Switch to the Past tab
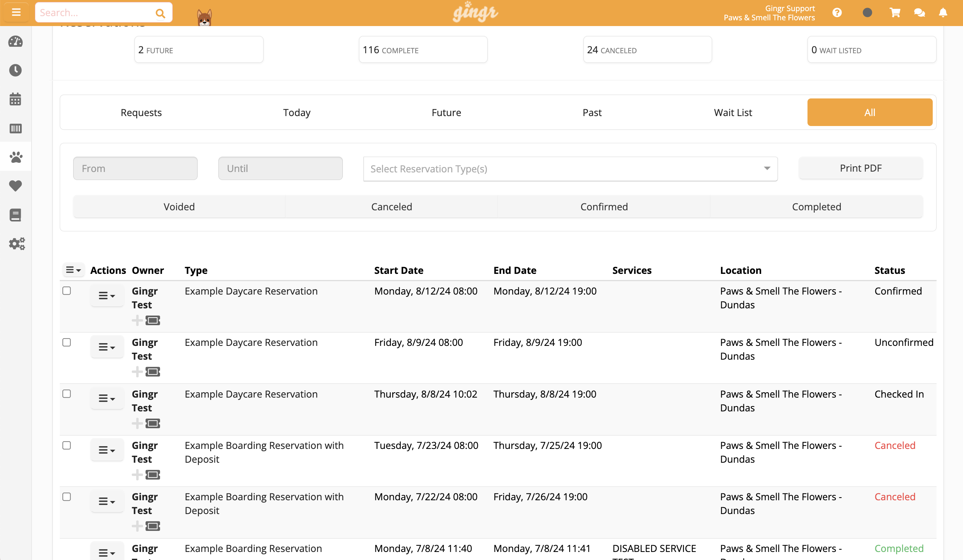963x560 pixels. (592, 112)
